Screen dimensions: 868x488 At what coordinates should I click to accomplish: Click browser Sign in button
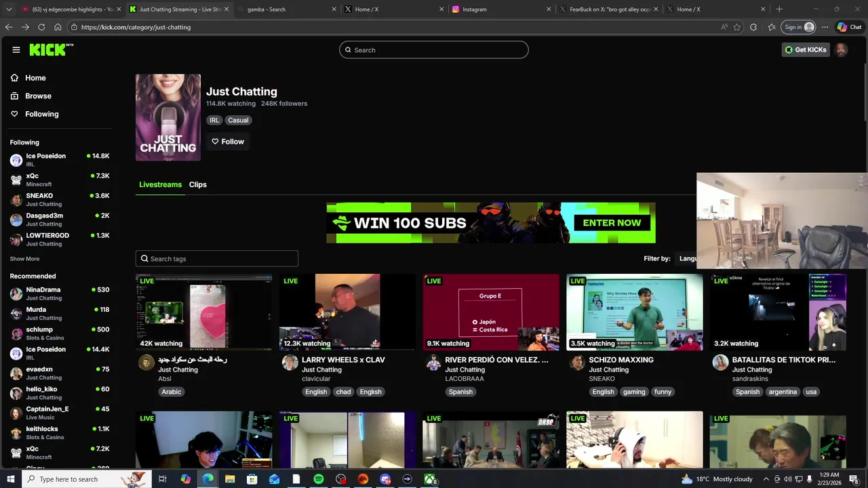799,27
